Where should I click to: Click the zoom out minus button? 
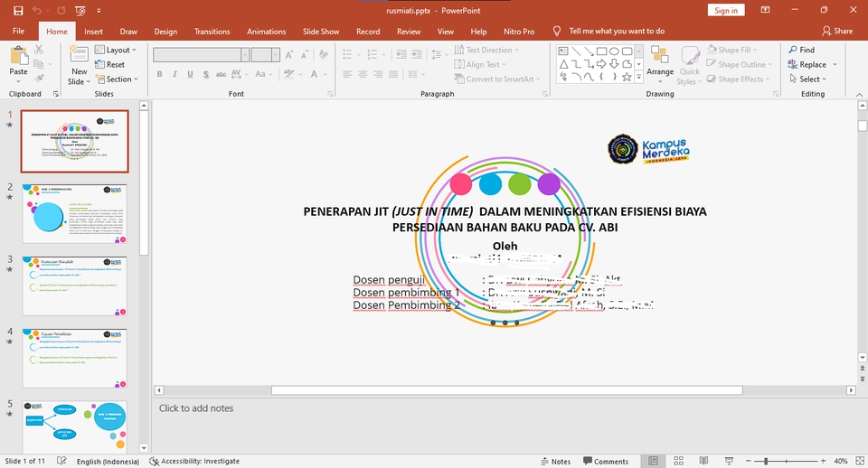pos(749,461)
